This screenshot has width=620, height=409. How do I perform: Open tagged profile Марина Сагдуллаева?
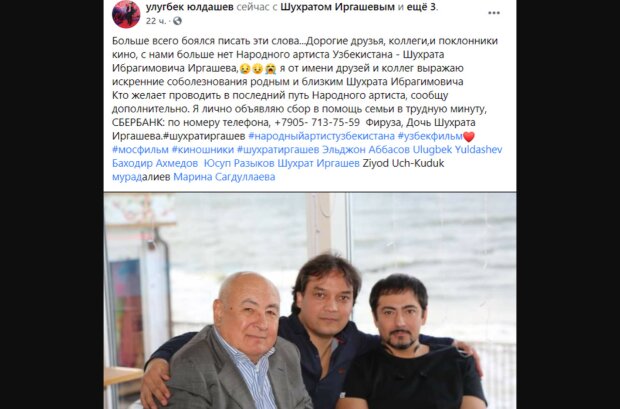224,177
